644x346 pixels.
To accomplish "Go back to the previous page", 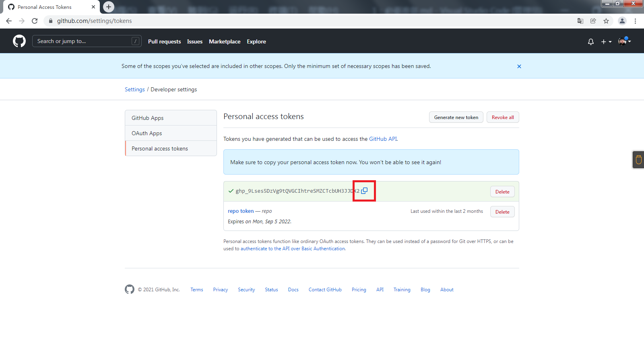I will (x=9, y=21).
